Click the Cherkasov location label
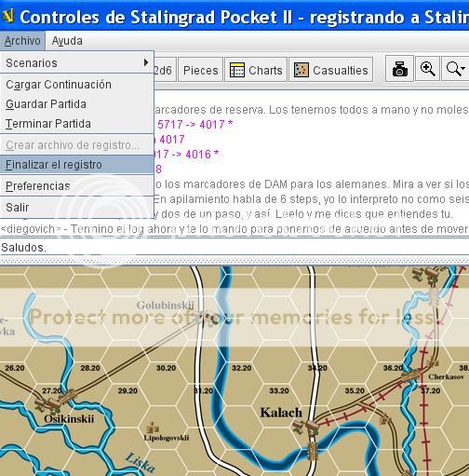This screenshot has height=476, width=469. tap(446, 377)
